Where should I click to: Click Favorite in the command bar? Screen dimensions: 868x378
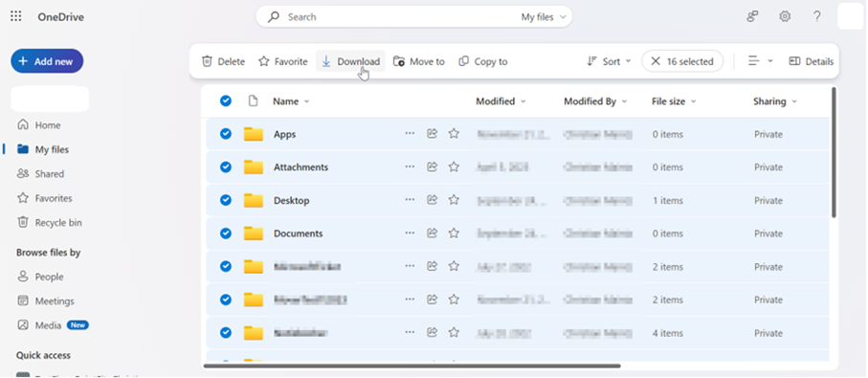pos(283,61)
